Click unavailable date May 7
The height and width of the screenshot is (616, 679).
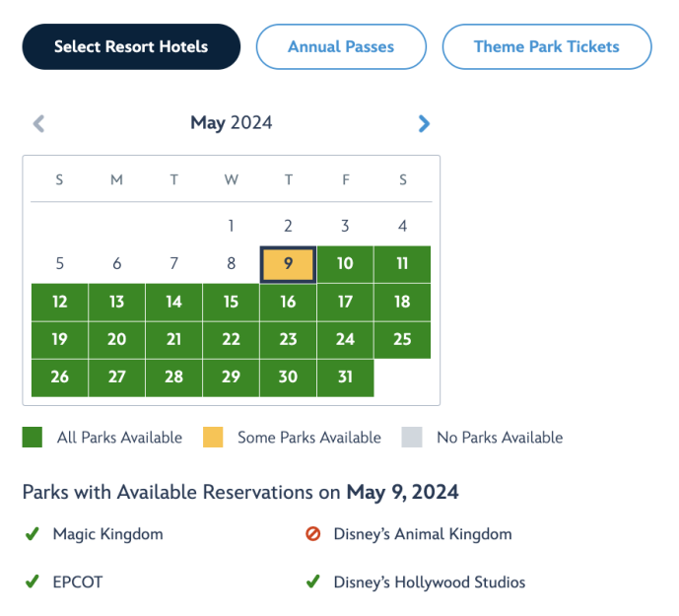(174, 264)
